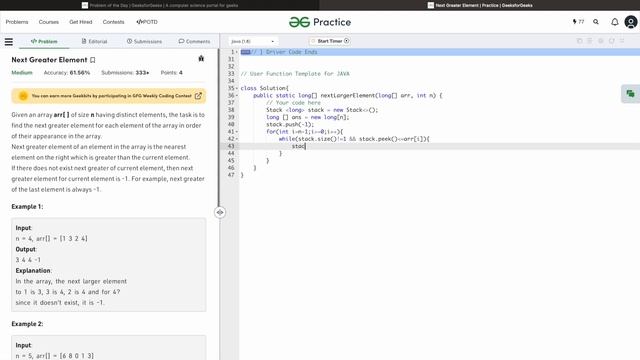
Task: Click the leftmost faded editor toolbar icon
Action: pos(579,41)
